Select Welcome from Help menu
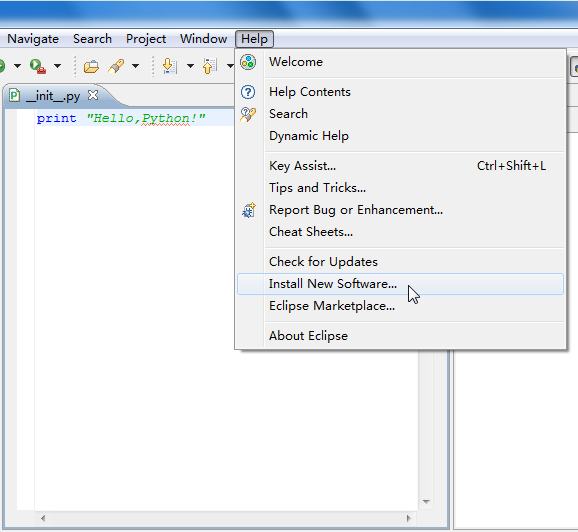This screenshot has height=532, width=578. [x=401, y=62]
